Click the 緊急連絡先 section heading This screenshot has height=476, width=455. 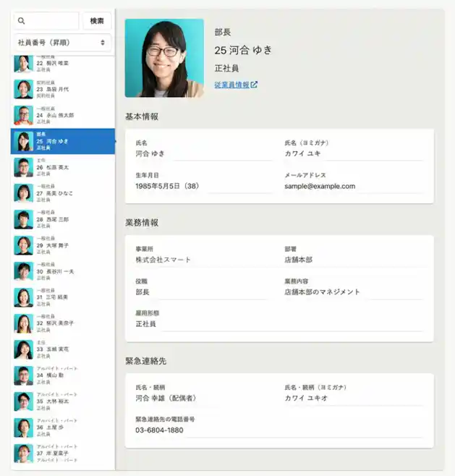(146, 361)
